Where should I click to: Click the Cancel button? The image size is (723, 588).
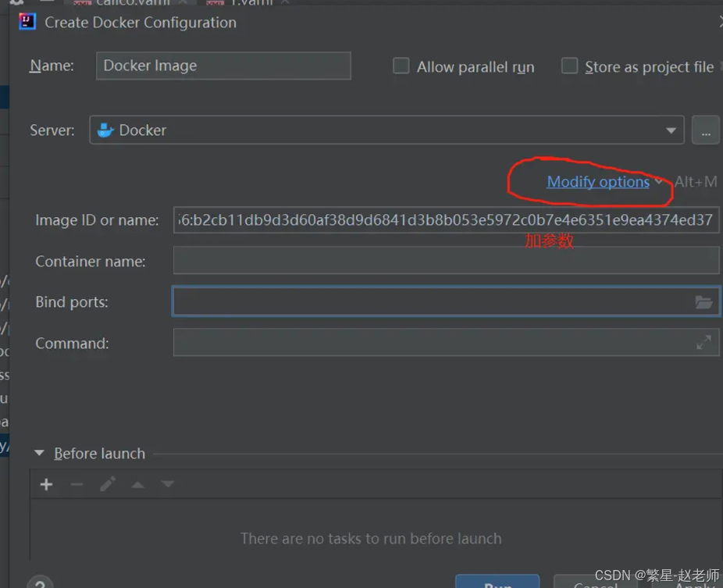[x=595, y=583]
